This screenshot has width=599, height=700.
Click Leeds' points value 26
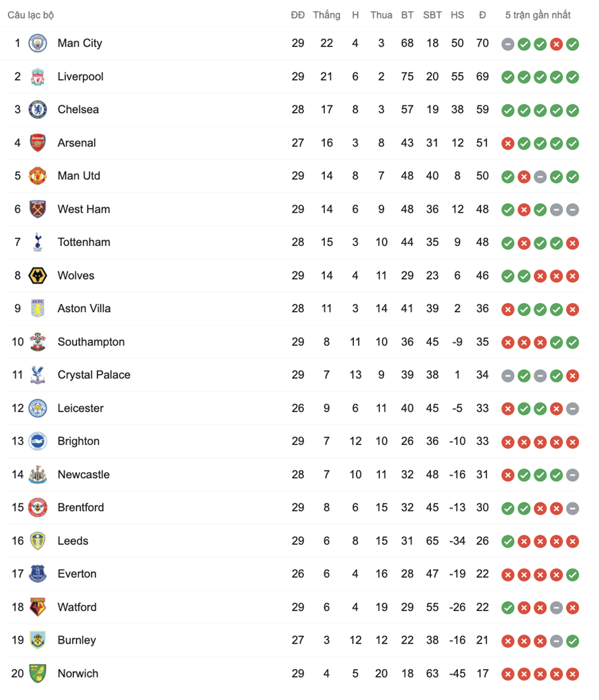[482, 541]
